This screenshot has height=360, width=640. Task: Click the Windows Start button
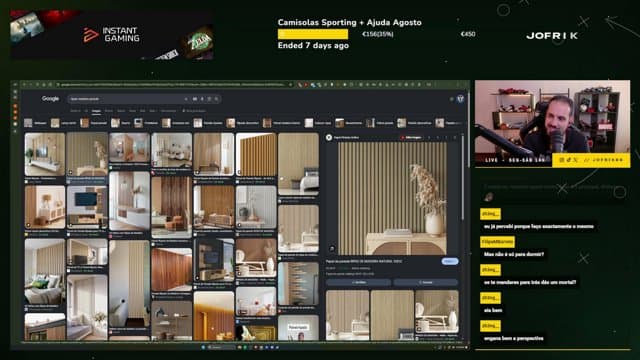coord(203,347)
